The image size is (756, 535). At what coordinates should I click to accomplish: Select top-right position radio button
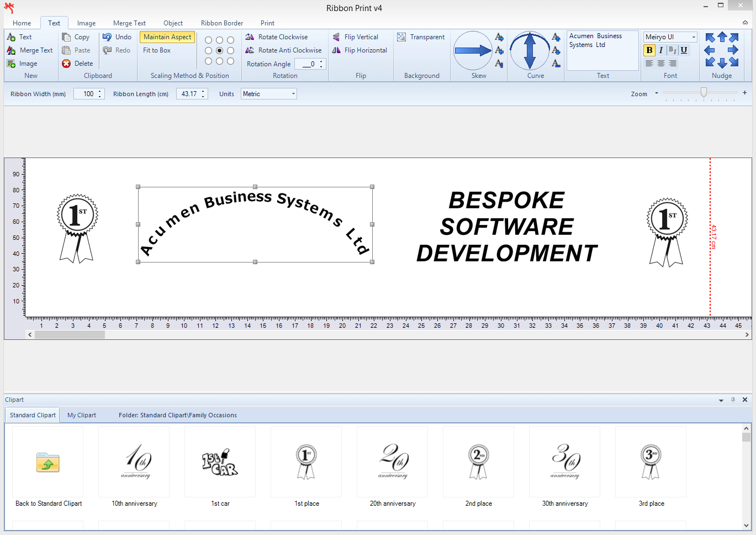(x=231, y=40)
